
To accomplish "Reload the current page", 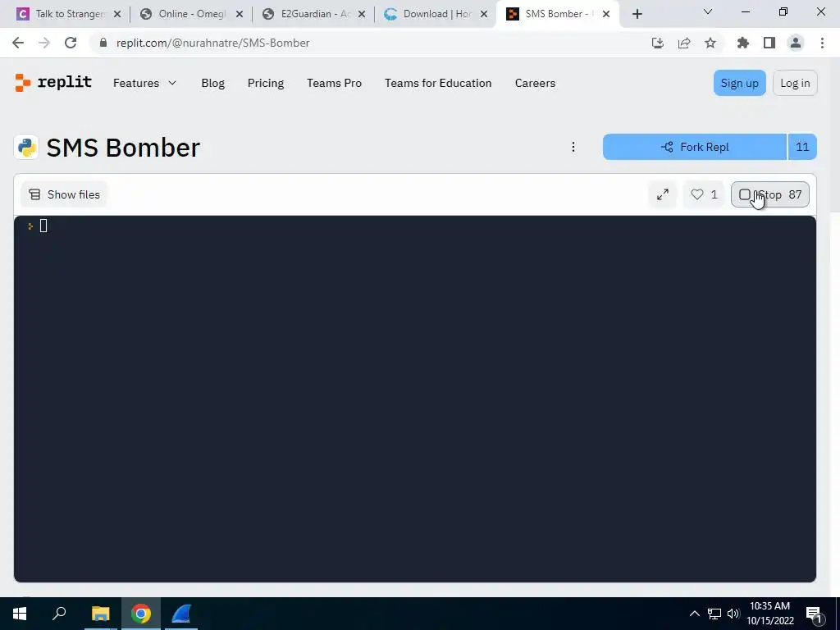I will point(71,43).
